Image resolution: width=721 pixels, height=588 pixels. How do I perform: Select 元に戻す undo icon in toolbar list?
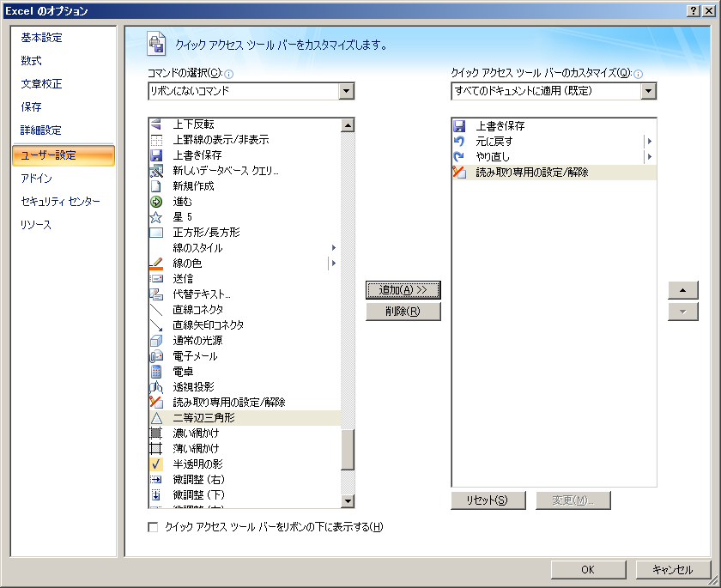point(459,141)
